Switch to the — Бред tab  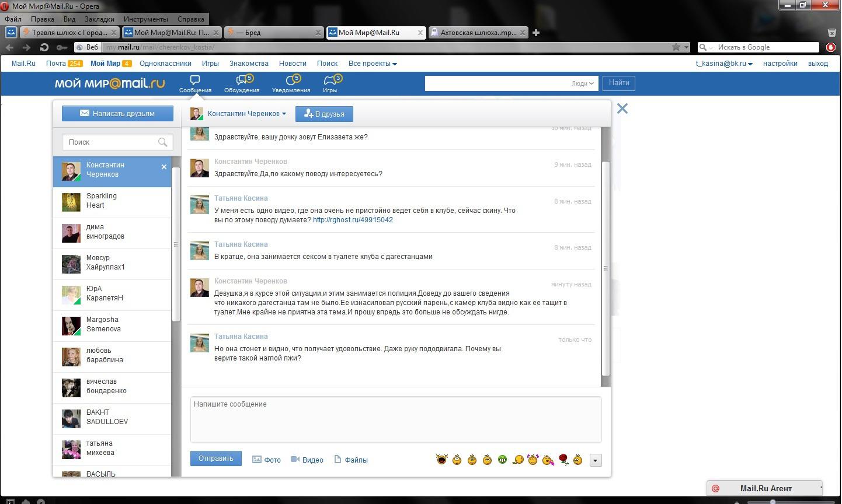(274, 33)
